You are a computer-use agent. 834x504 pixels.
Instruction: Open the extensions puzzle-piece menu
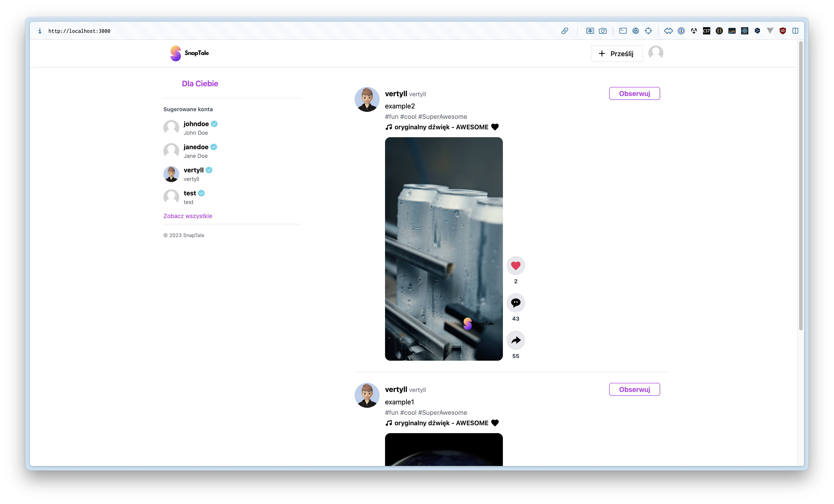668,31
